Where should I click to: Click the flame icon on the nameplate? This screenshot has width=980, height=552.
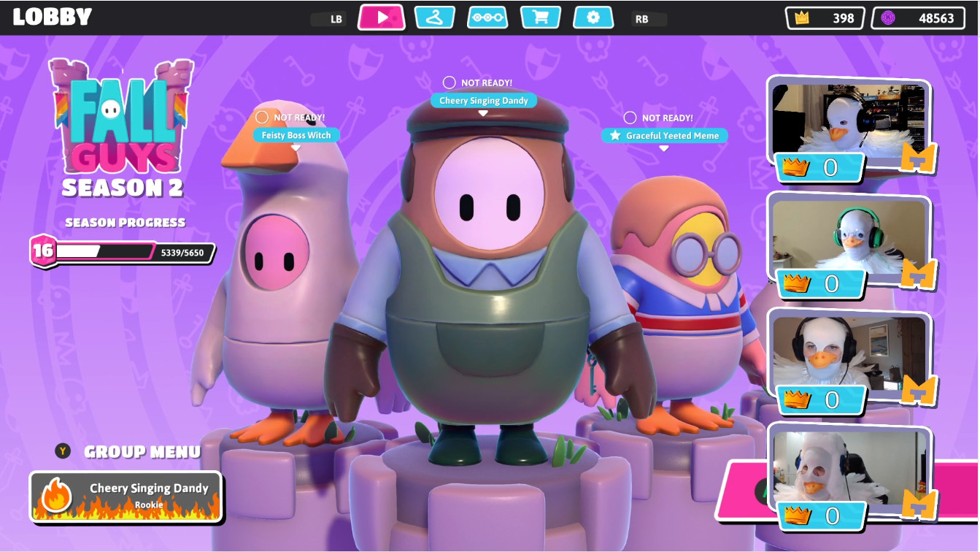[56, 497]
